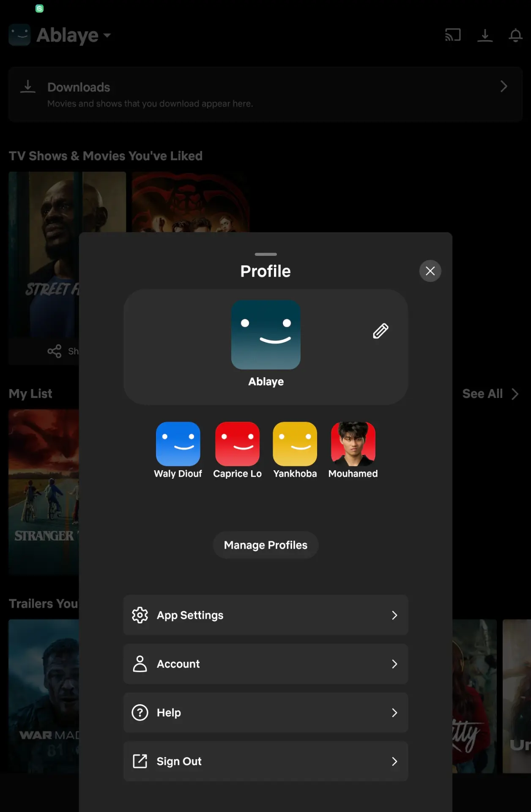Image resolution: width=531 pixels, height=812 pixels.
Task: Click the 'Ablaye' name under the avatar
Action: 266,381
